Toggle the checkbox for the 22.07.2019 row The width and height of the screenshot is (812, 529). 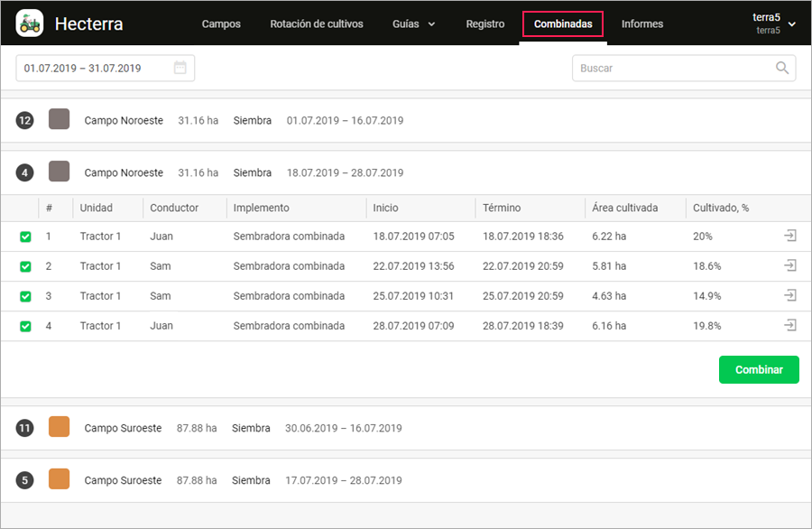[x=25, y=266]
